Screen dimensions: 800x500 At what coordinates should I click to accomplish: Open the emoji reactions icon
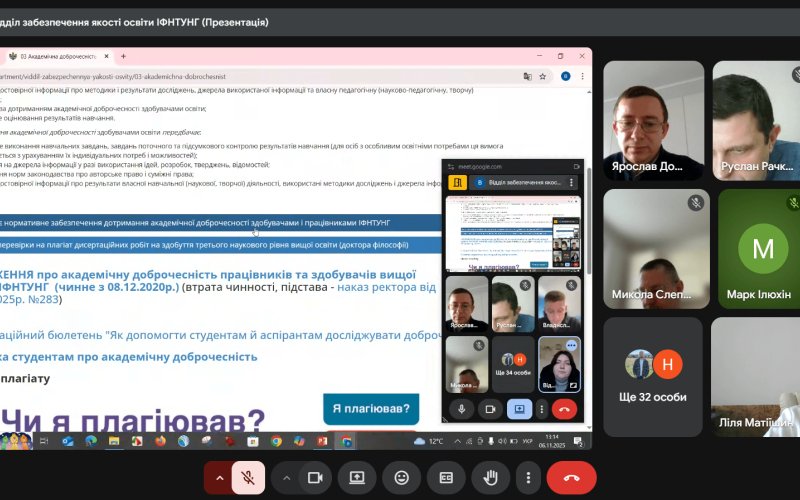click(402, 478)
